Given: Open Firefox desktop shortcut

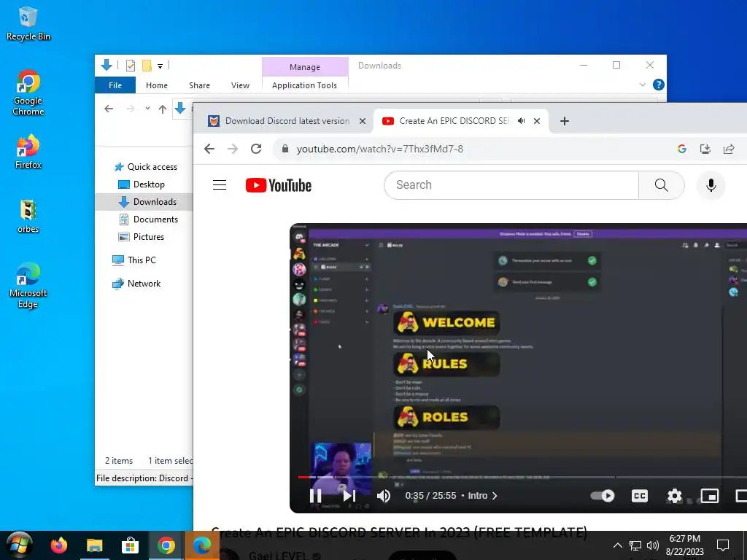Looking at the screenshot, I should [x=28, y=152].
